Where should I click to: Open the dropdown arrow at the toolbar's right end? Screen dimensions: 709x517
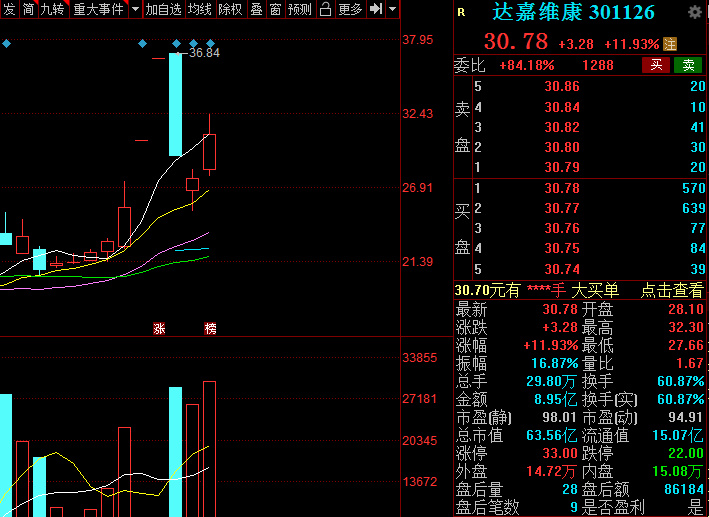pyautogui.click(x=392, y=9)
